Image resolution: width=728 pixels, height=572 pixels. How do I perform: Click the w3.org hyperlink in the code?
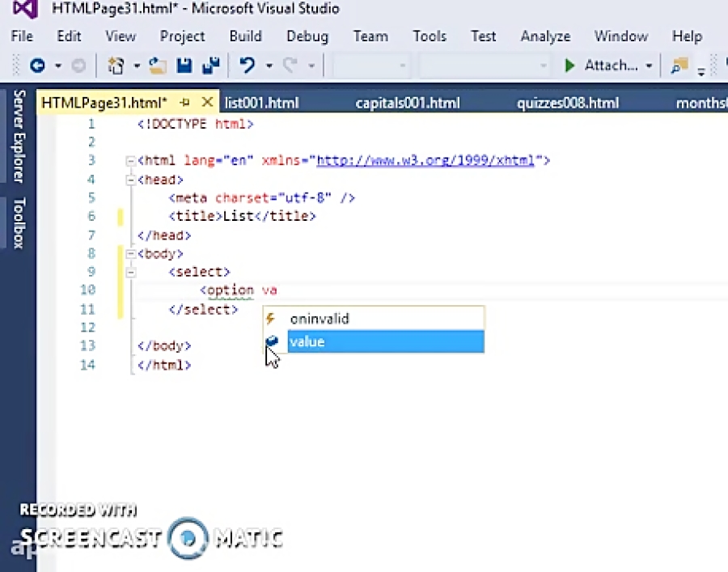tap(425, 160)
